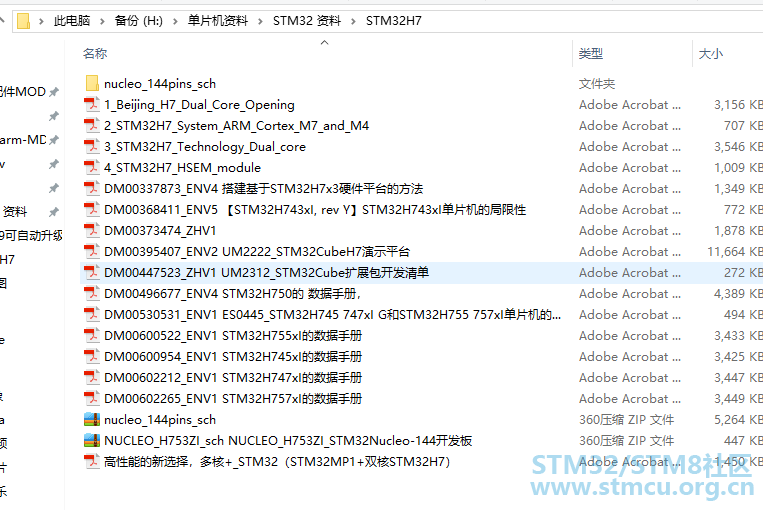This screenshot has width=763, height=510.
Task: Click PDF icon beside DM00373474_ZHV1
Action: (x=91, y=230)
